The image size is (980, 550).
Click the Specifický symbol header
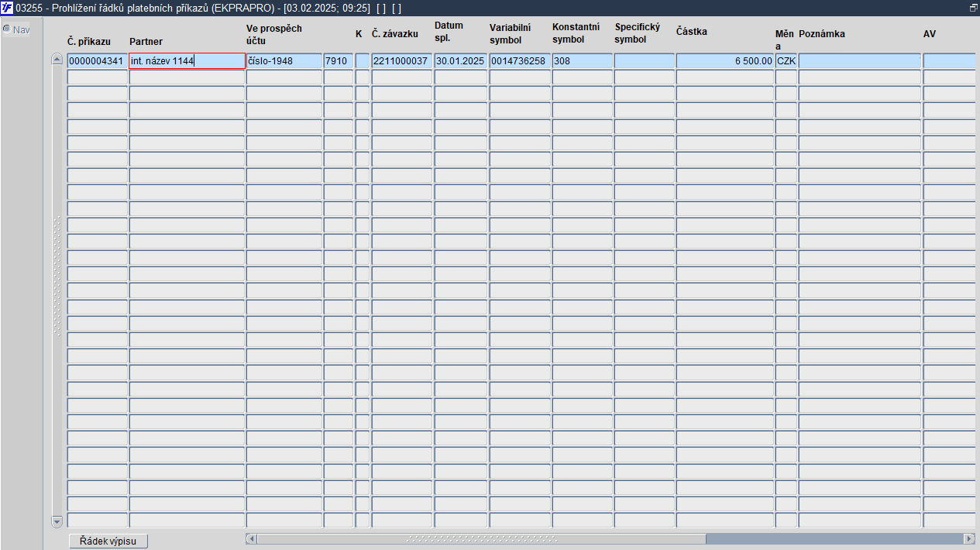click(x=638, y=33)
